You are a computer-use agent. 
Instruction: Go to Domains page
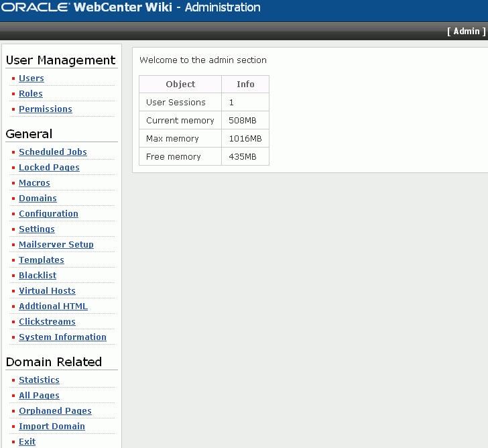point(38,199)
